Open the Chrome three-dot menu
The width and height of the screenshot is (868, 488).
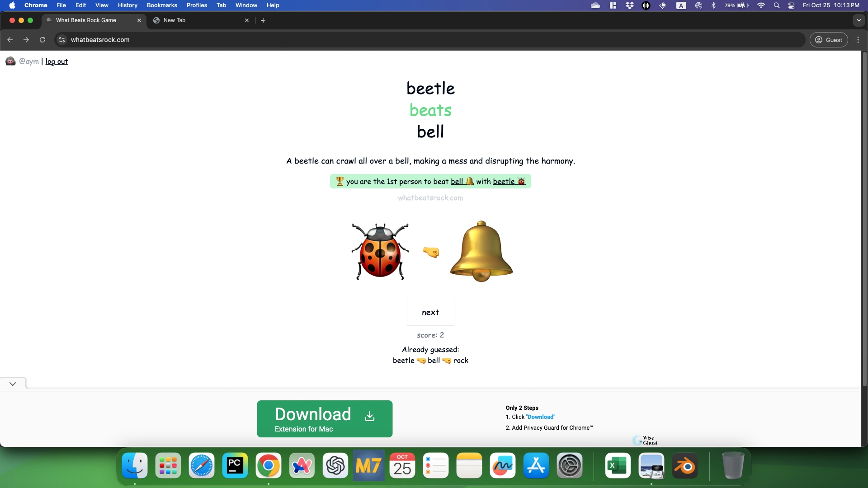[858, 40]
